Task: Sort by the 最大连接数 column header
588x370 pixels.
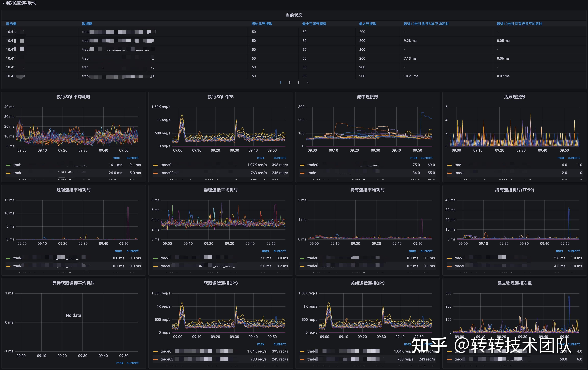Action: point(368,24)
